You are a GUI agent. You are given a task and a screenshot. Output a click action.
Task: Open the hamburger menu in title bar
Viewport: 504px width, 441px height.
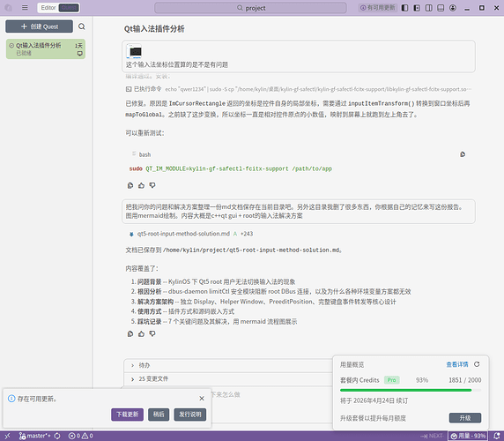[x=25, y=7]
